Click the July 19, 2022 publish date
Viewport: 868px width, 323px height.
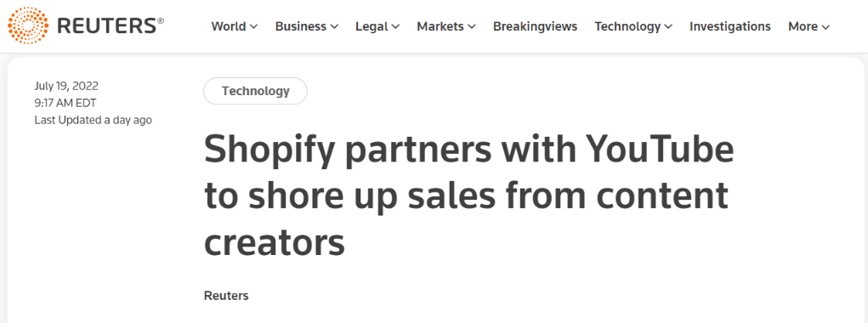(66, 86)
